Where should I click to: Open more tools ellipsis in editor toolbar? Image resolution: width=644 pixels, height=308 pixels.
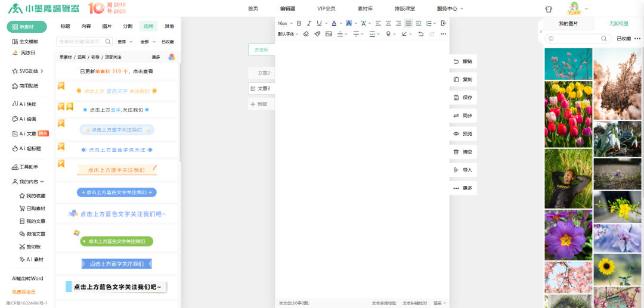pos(443,34)
